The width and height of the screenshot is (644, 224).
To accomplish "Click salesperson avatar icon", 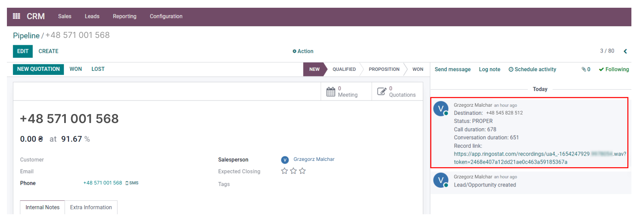I will pyautogui.click(x=285, y=160).
